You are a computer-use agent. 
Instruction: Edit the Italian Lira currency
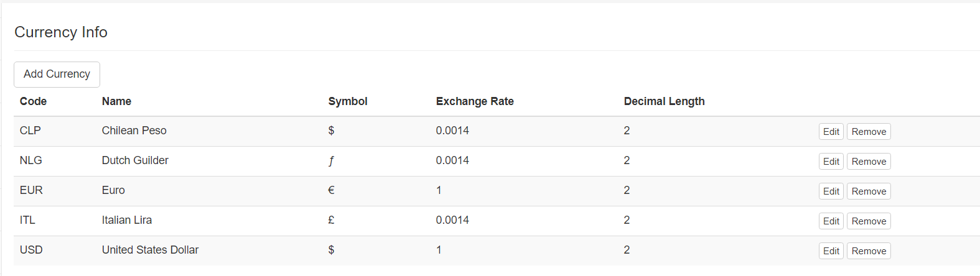pyautogui.click(x=831, y=221)
